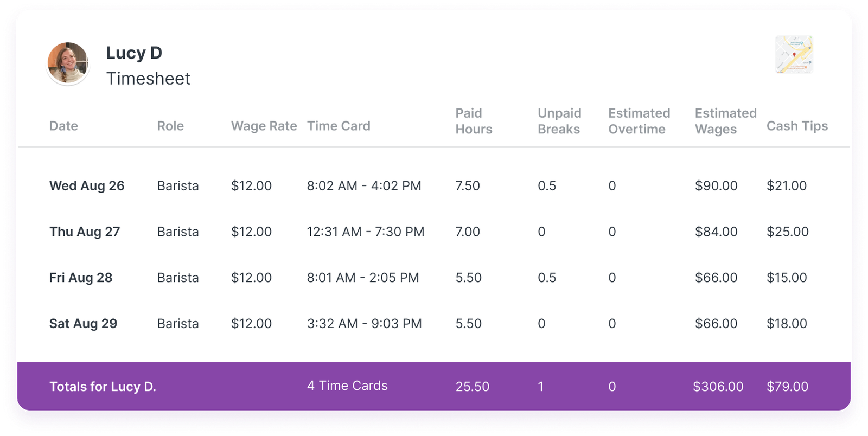
Task: Click the Cash Tips column header
Action: pos(797,126)
